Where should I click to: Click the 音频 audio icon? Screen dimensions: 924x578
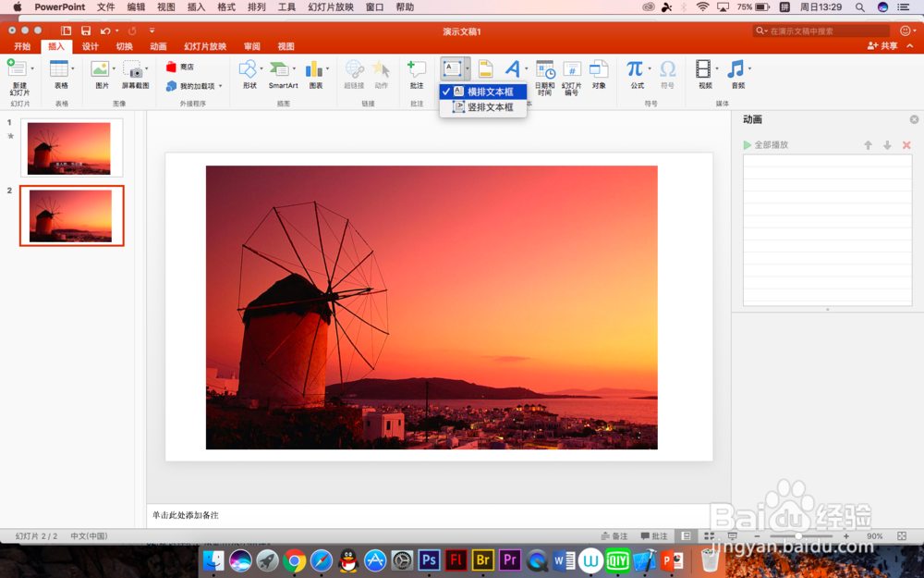[736, 69]
